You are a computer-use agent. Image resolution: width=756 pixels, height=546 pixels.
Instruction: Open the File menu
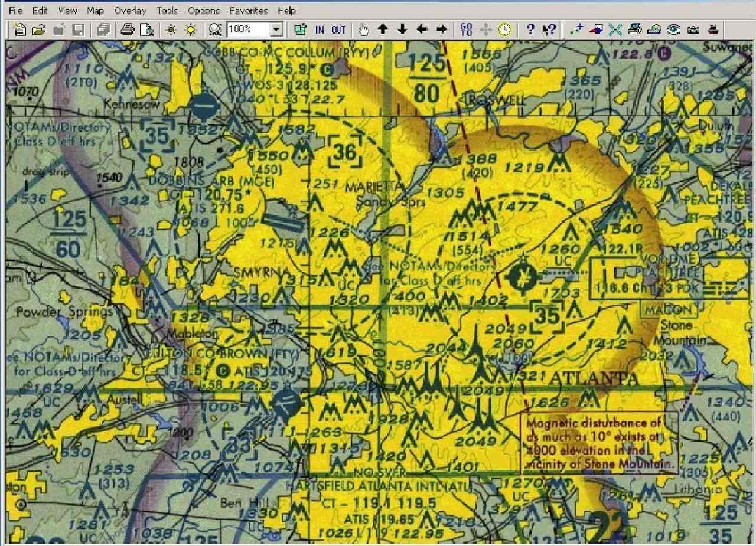click(15, 11)
